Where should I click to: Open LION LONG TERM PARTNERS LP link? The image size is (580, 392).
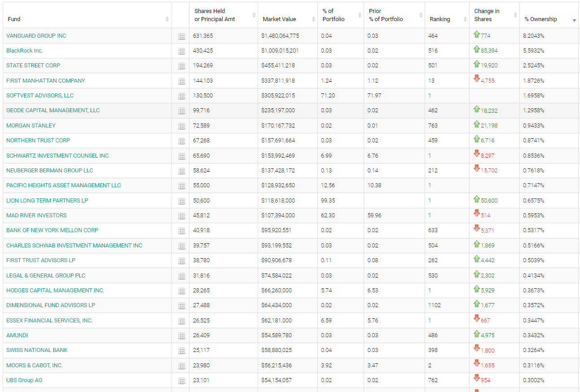[47, 201]
